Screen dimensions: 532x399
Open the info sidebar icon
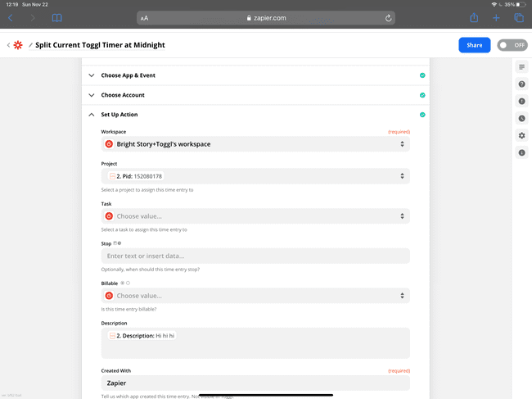pyautogui.click(x=521, y=152)
